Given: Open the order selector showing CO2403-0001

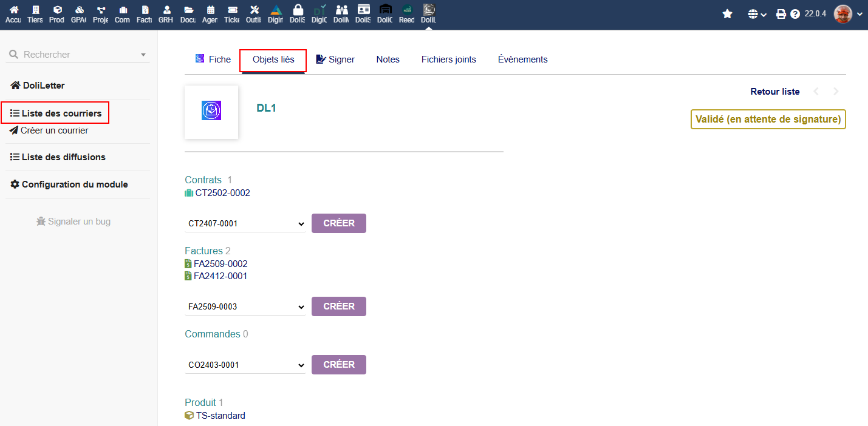Looking at the screenshot, I should tap(245, 365).
